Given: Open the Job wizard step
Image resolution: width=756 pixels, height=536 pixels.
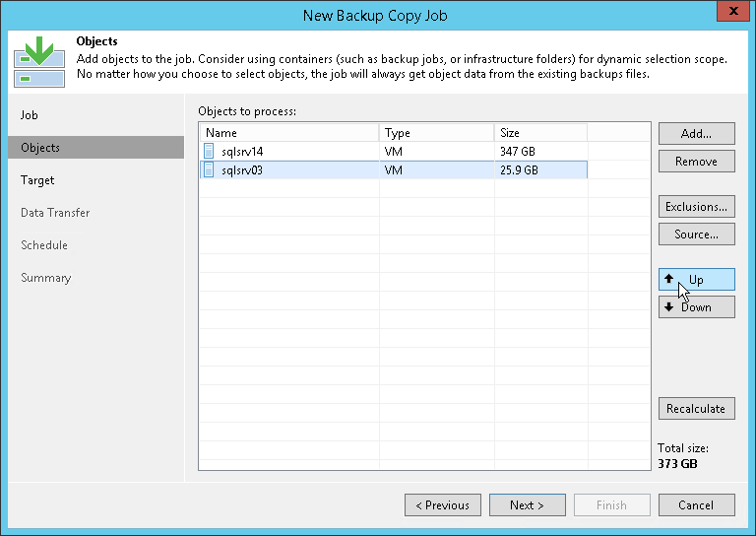Looking at the screenshot, I should [29, 115].
